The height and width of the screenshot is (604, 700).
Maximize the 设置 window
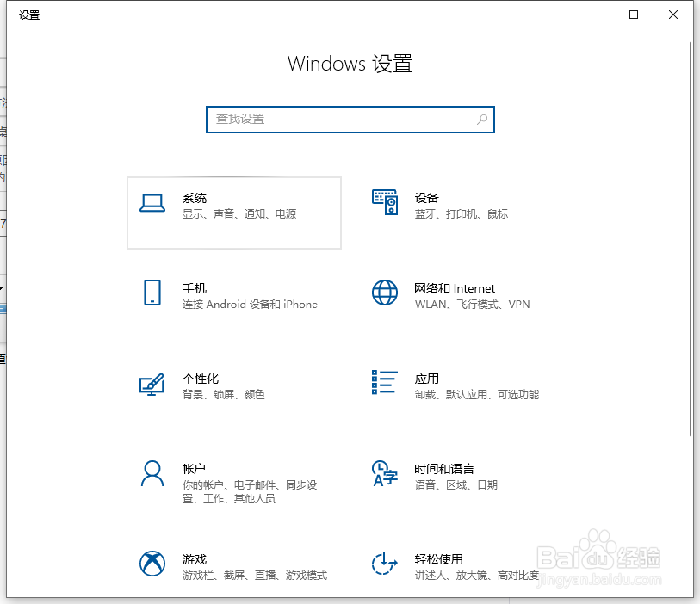(x=633, y=15)
